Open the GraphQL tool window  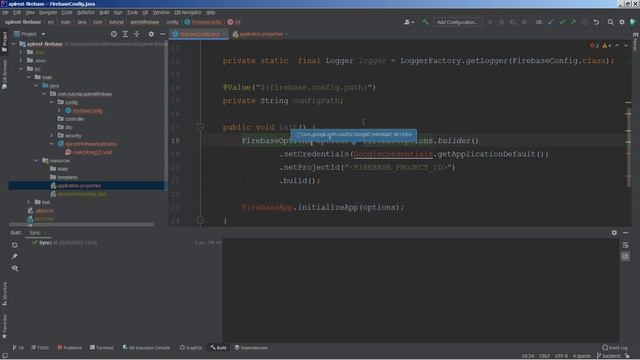point(191,348)
